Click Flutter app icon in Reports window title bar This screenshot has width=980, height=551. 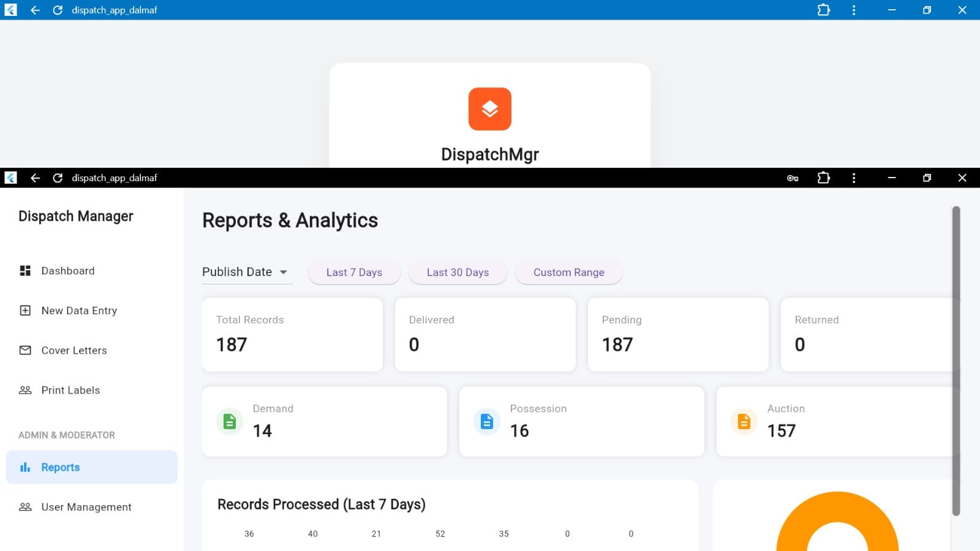(x=10, y=178)
